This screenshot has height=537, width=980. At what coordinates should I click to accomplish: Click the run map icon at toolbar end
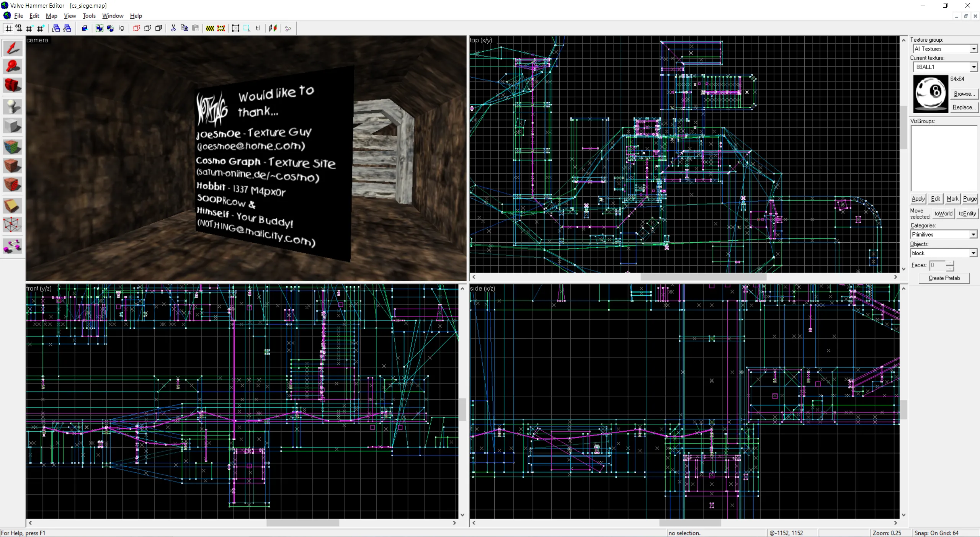(288, 28)
